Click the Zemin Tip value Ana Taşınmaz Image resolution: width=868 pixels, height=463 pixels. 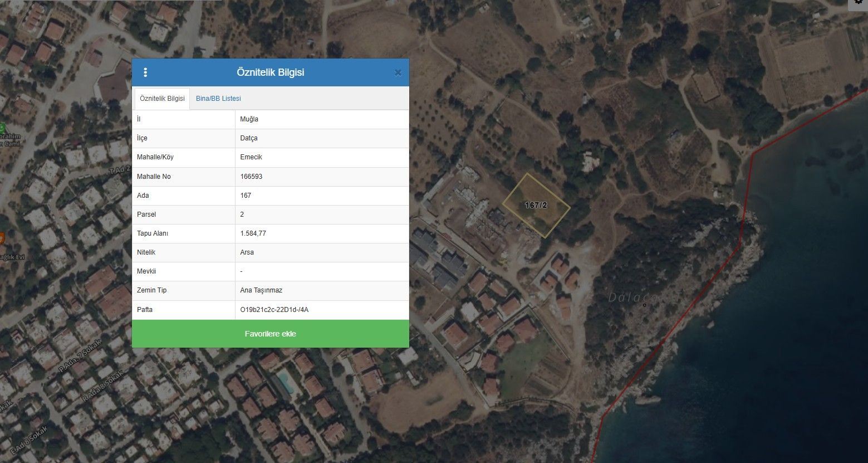click(x=261, y=290)
